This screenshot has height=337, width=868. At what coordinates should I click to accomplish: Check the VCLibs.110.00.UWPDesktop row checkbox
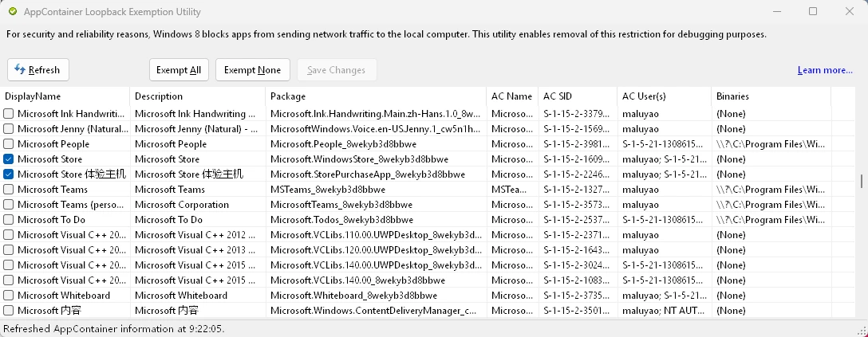pyautogui.click(x=8, y=235)
